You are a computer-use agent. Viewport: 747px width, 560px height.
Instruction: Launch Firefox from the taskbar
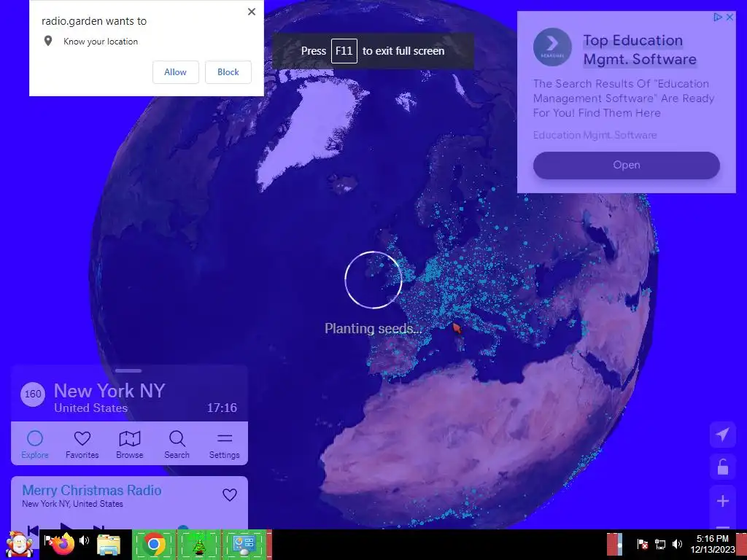(x=63, y=544)
